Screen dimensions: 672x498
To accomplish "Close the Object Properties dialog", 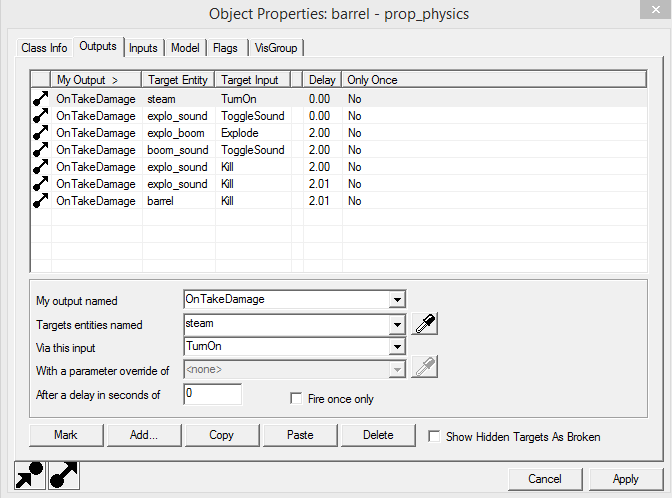I will pyautogui.click(x=656, y=9).
